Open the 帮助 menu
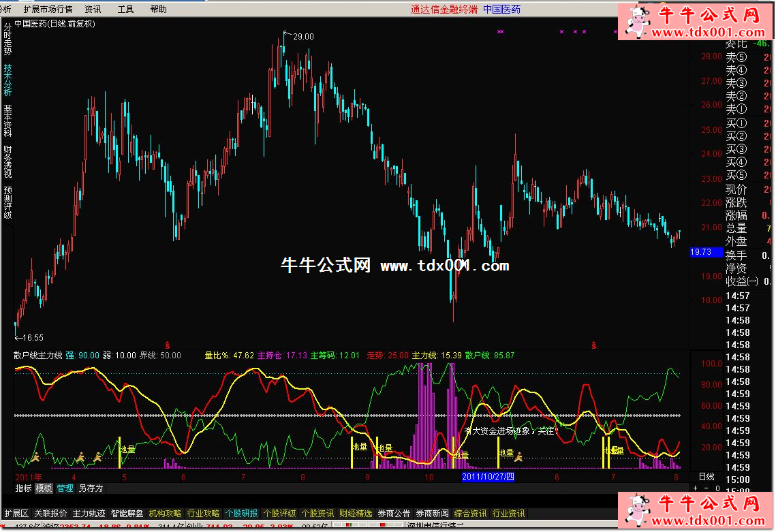This screenshot has height=532, width=776. point(158,9)
